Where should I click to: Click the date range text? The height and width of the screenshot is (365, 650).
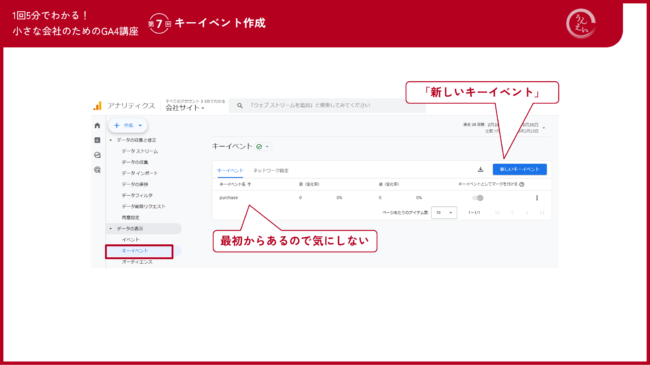pos(501,128)
